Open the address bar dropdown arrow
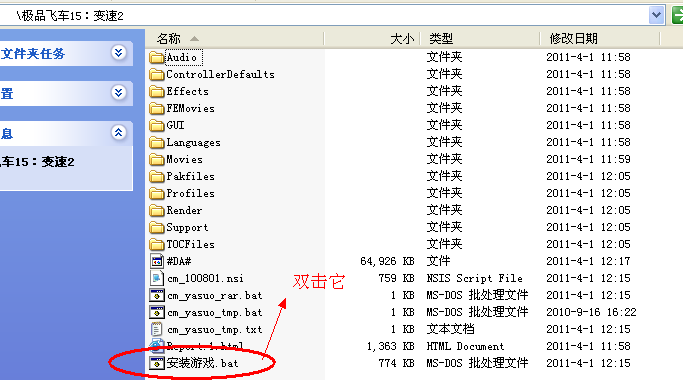 pyautogui.click(x=656, y=16)
